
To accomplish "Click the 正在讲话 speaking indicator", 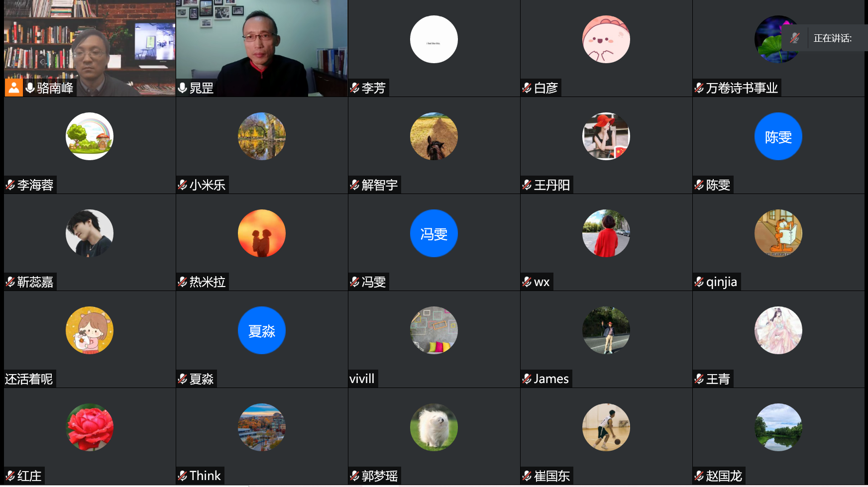I will tap(832, 38).
